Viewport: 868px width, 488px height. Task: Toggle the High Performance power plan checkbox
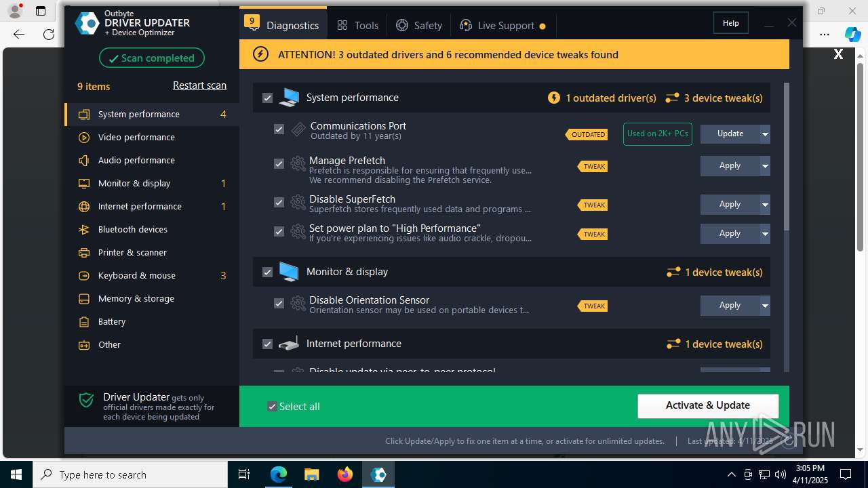[x=279, y=231]
